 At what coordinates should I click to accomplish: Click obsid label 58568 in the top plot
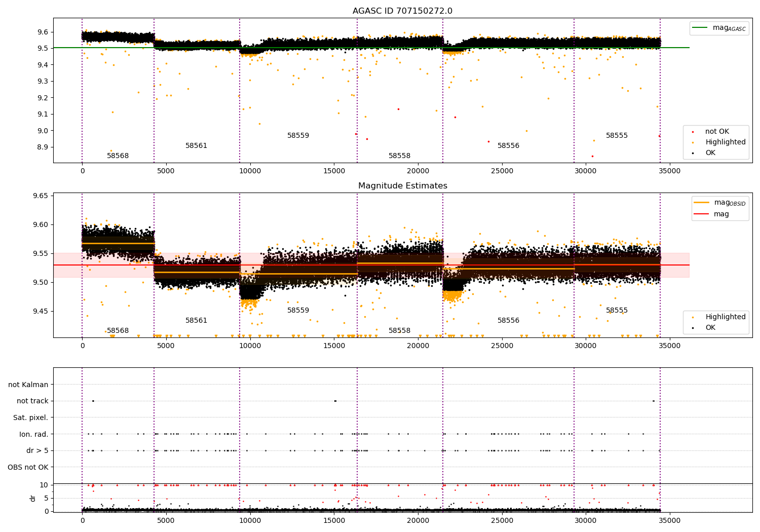click(x=118, y=156)
